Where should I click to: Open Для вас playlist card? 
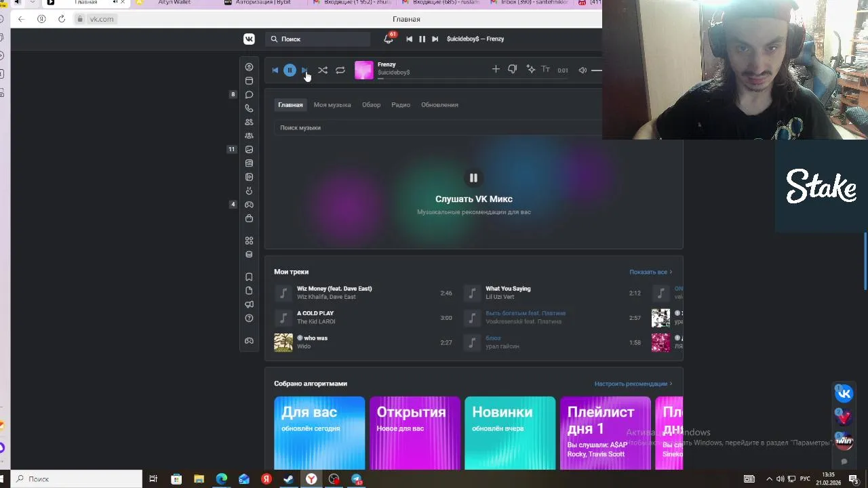(x=319, y=432)
